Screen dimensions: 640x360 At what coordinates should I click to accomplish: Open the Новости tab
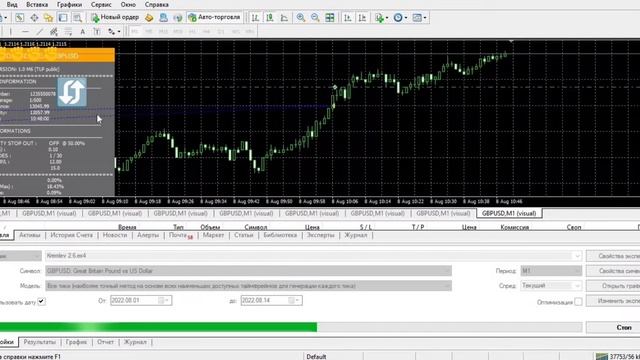click(x=115, y=235)
